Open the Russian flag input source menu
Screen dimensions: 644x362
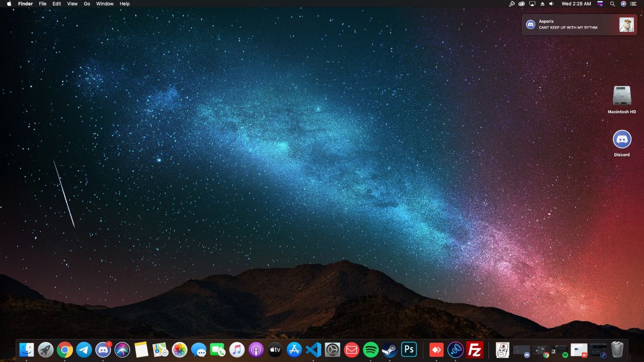[600, 4]
